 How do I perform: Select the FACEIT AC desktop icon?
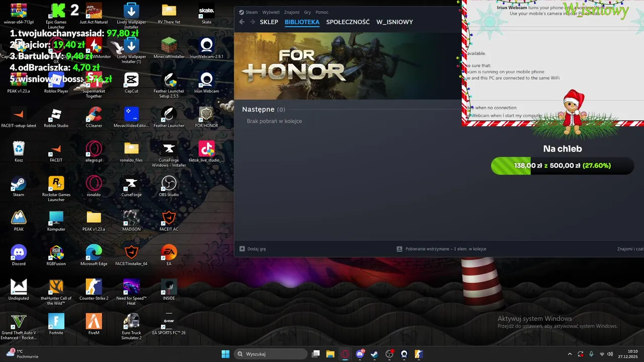[169, 220]
